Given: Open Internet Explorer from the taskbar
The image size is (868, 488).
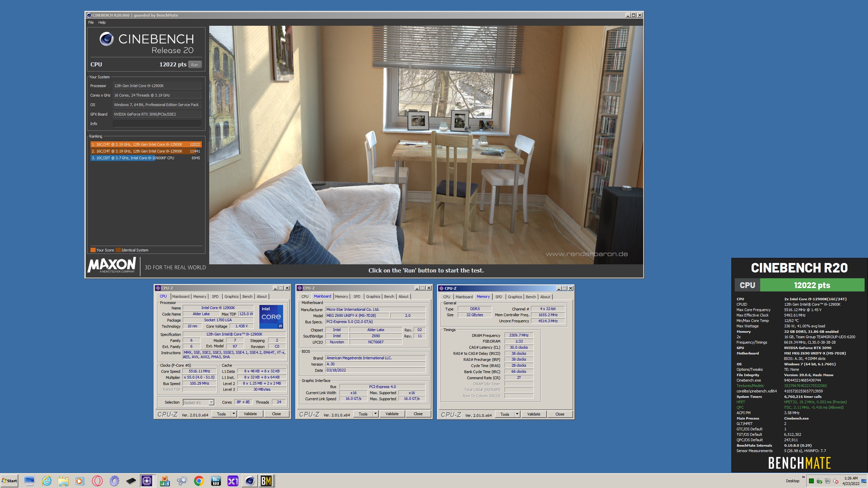Looking at the screenshot, I should click(x=46, y=481).
